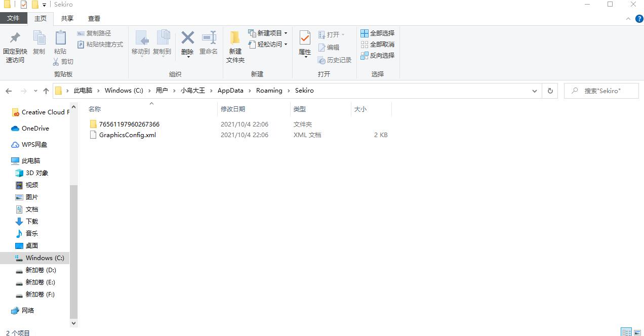Click Paste Shortcut (粘贴快捷方式)
This screenshot has width=644, height=336.
click(x=100, y=45)
